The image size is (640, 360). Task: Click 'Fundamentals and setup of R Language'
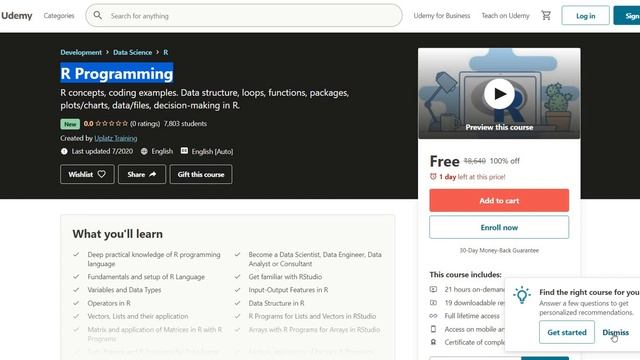146,277
